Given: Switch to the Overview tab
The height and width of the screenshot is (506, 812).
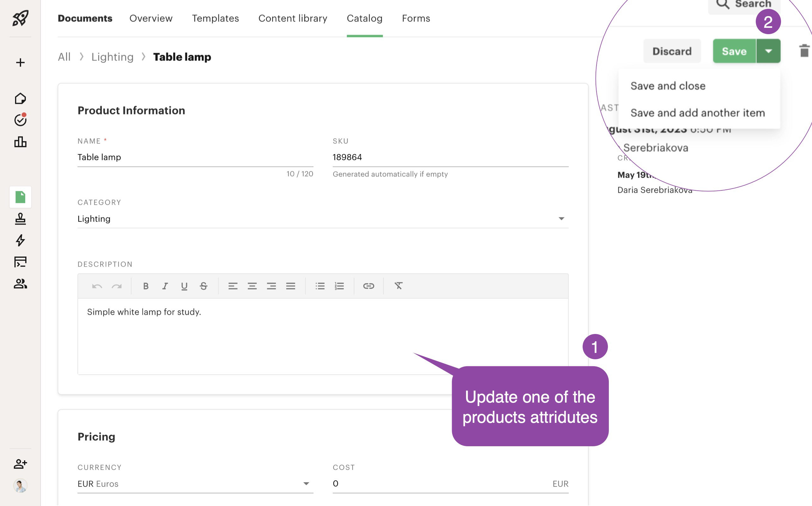Looking at the screenshot, I should pyautogui.click(x=151, y=18).
